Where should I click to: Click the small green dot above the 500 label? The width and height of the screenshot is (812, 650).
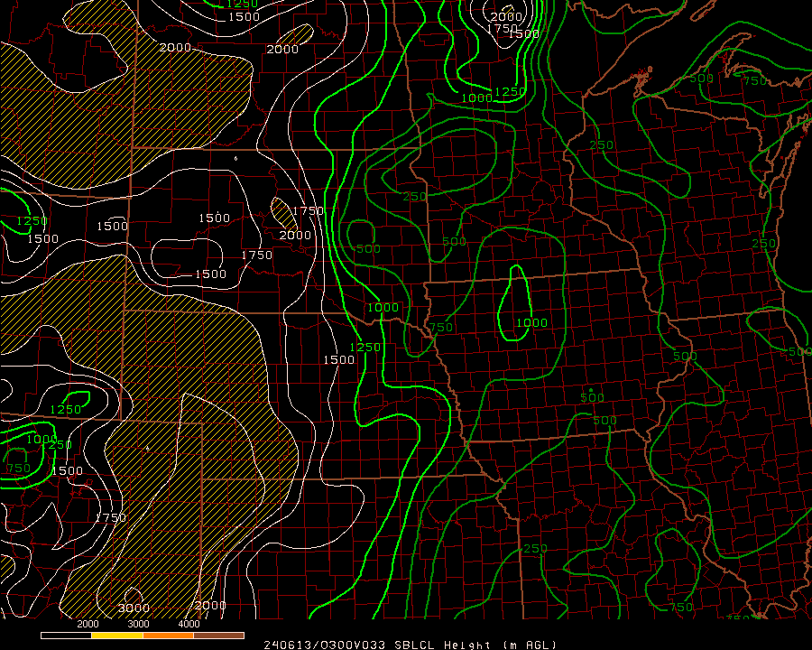coord(591,389)
